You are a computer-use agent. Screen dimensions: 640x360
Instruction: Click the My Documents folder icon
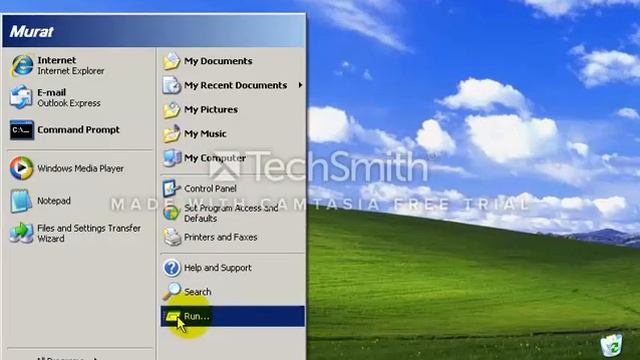(171, 61)
